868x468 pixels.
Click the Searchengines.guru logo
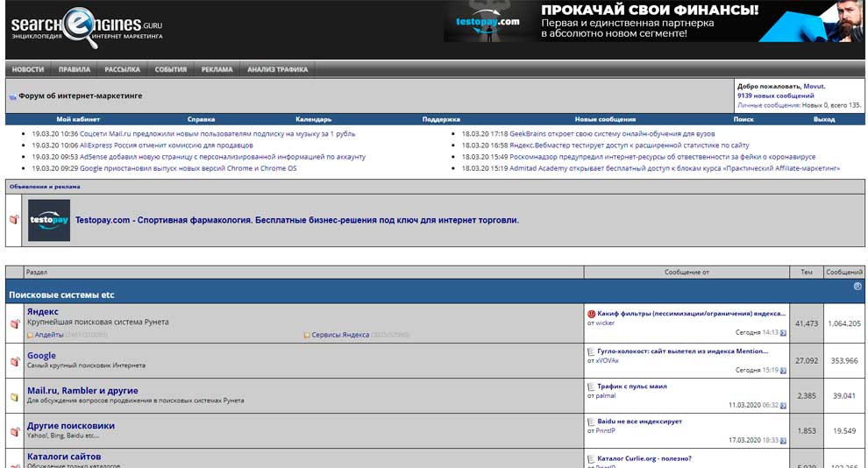pos(87,27)
